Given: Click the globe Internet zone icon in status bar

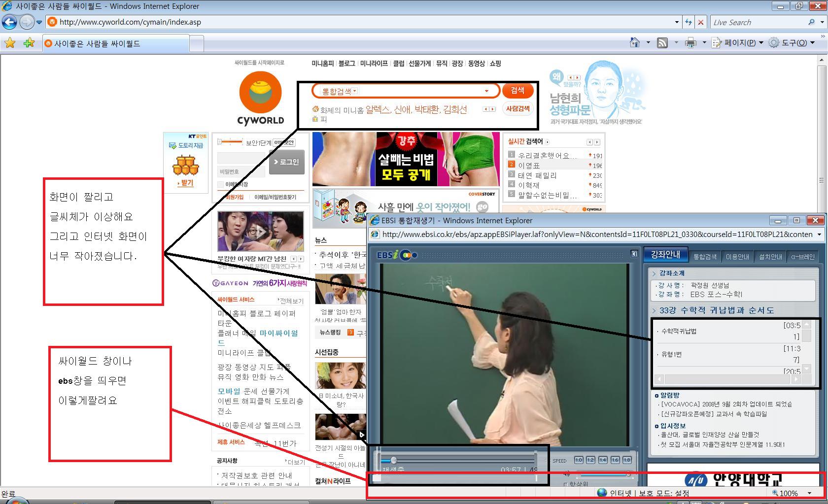Looking at the screenshot, I should click(602, 493).
